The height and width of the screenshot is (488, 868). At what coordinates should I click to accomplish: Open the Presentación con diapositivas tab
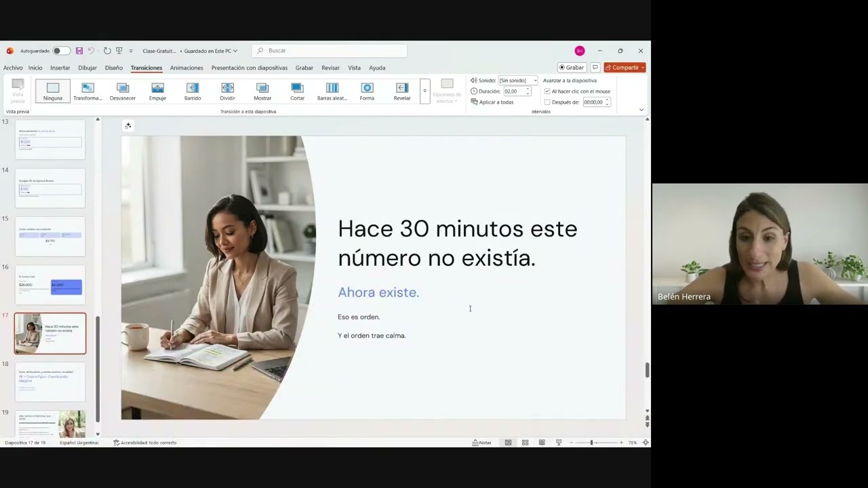(x=250, y=68)
